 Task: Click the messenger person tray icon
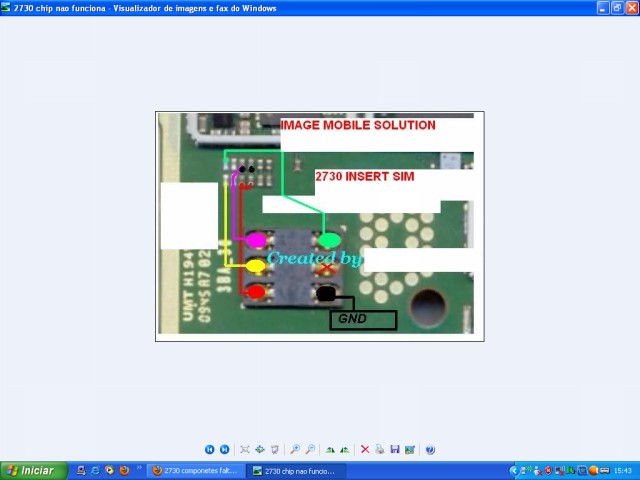[538, 471]
